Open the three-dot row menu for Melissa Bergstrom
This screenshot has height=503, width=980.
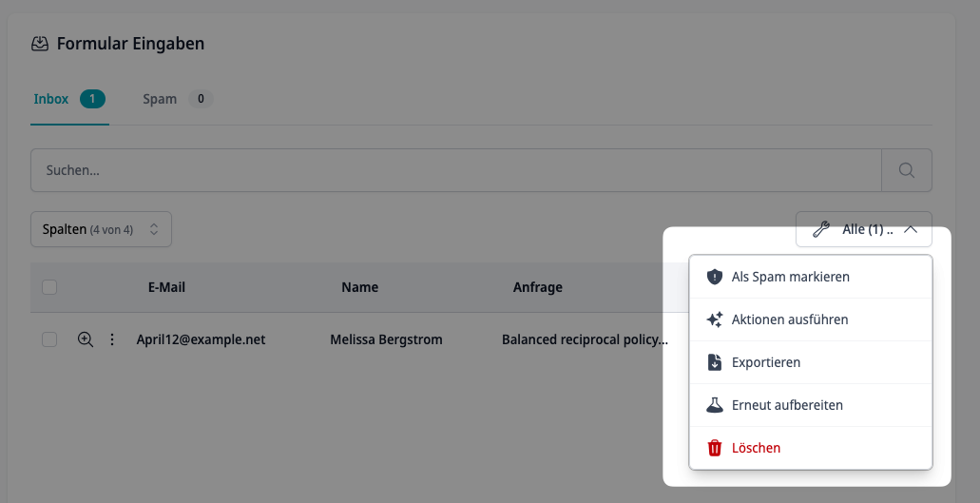click(112, 339)
